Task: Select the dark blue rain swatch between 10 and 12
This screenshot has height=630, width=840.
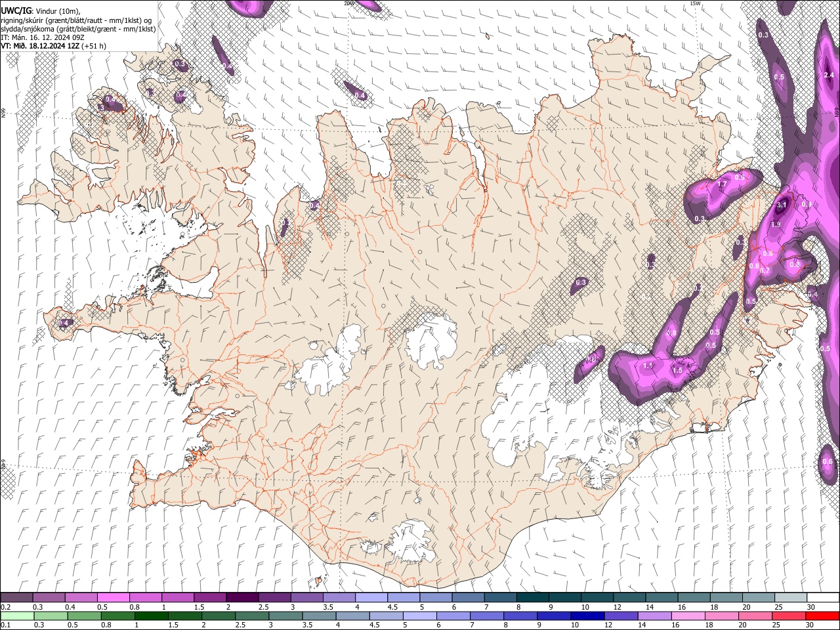Action: point(586,616)
